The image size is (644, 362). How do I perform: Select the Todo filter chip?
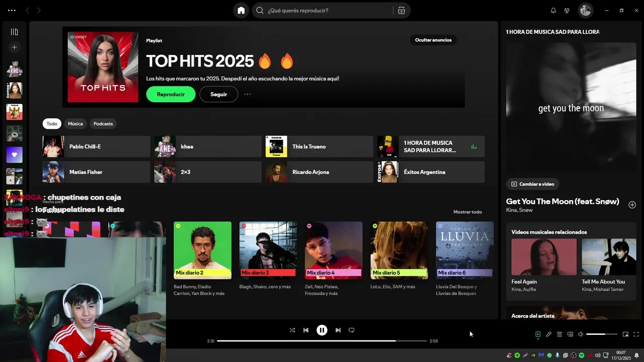(52, 124)
